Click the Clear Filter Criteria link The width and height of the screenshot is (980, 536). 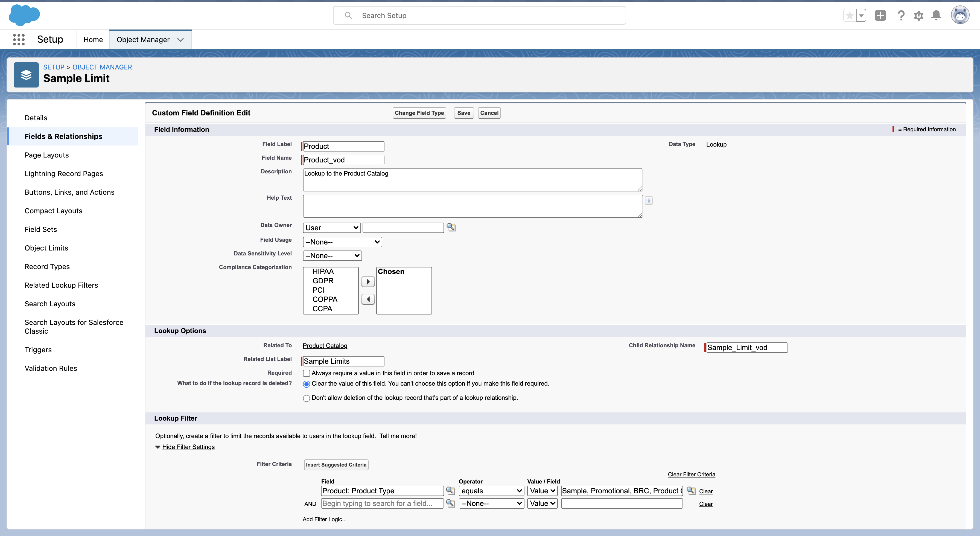pos(691,474)
